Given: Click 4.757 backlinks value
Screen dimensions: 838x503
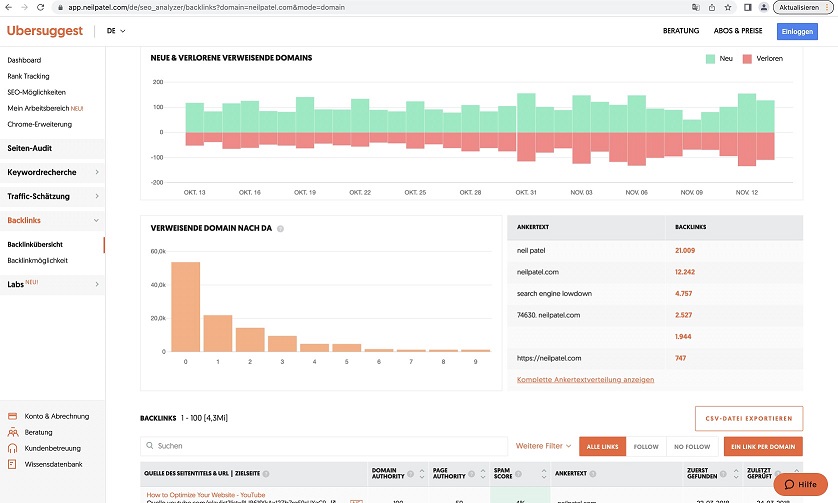Looking at the screenshot, I should pyautogui.click(x=683, y=293).
